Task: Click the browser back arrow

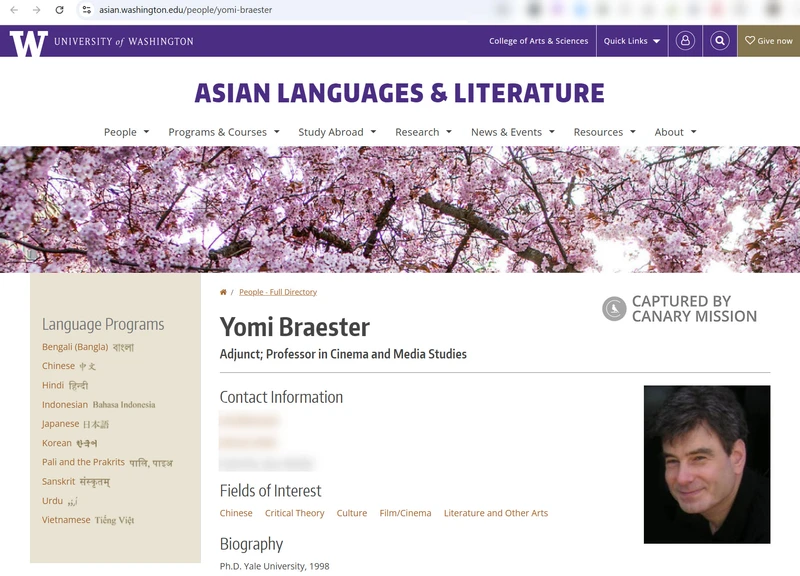Action: (14, 10)
